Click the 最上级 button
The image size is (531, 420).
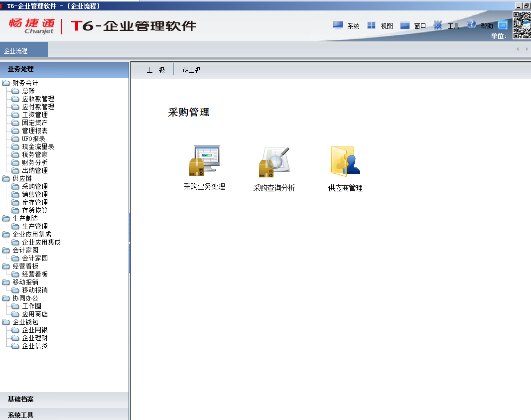191,70
